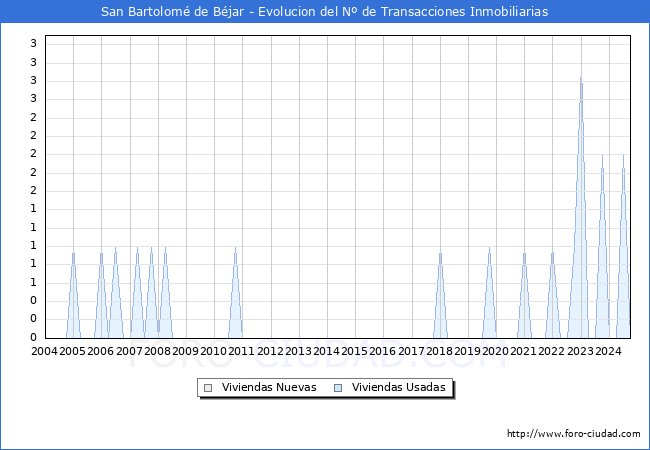650x450 pixels.
Task: Click the tallest data peak in 2023
Action: [x=581, y=207]
